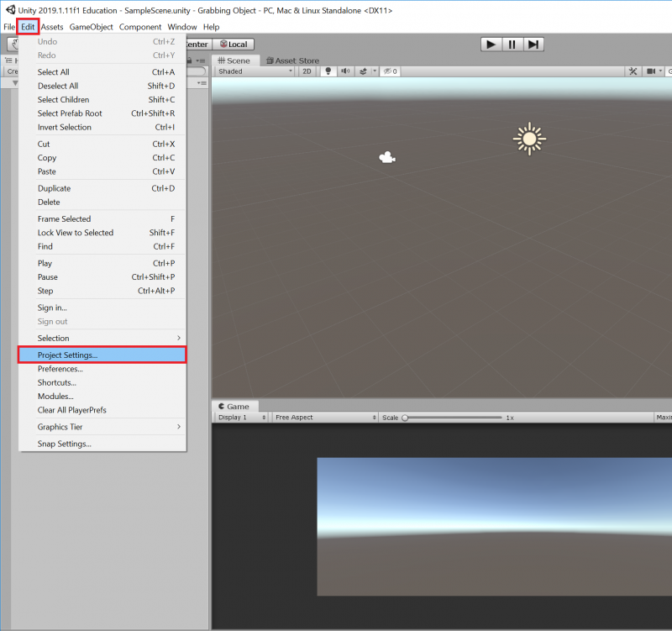The height and width of the screenshot is (631, 672).
Task: Choose Clear All PlayerPrefs
Action: click(x=102, y=410)
